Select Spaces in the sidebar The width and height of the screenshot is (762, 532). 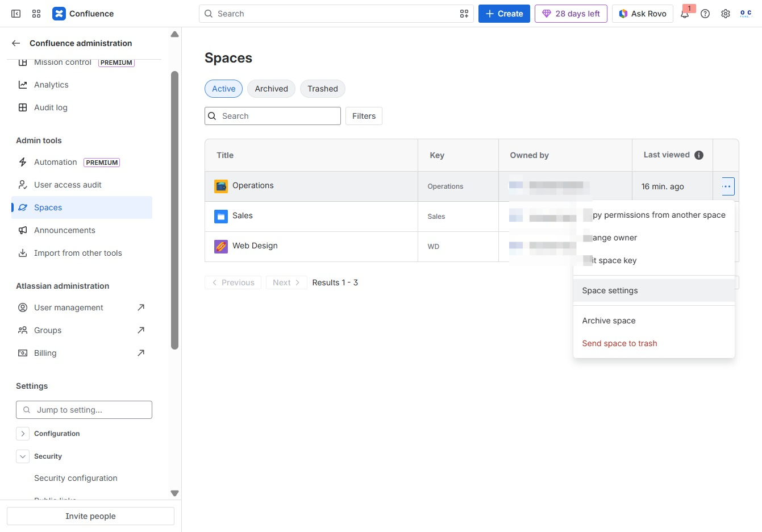82,207
